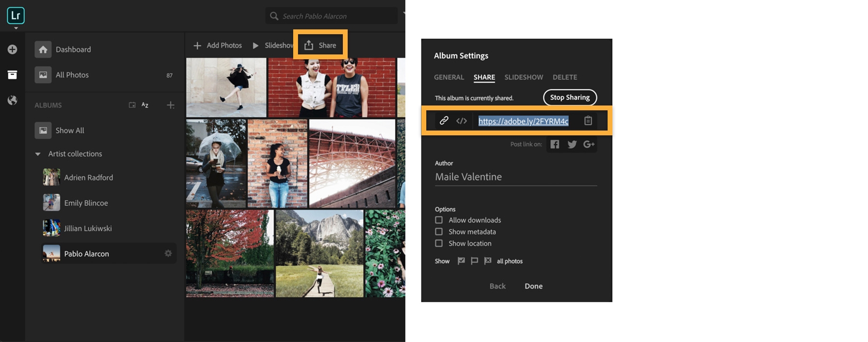Screen dimensions: 868x342
Task: Open the Lr app menu dropdown arrow
Action: click(16, 28)
